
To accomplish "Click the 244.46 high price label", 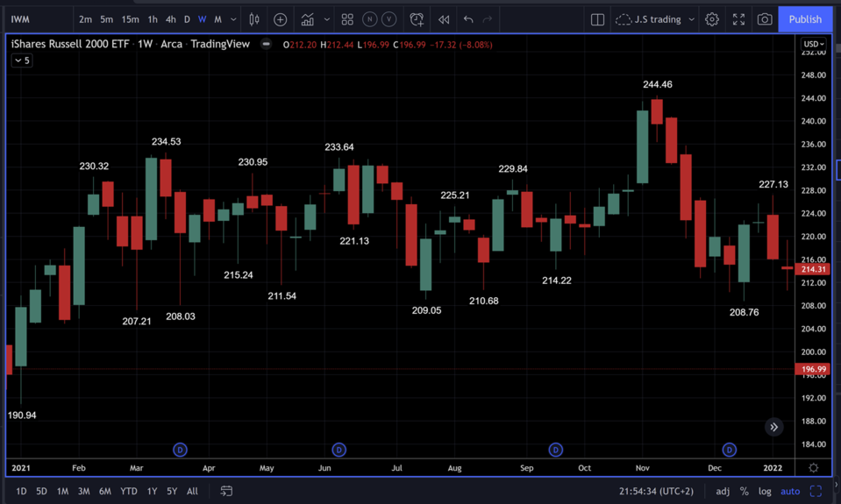I will 658,84.
